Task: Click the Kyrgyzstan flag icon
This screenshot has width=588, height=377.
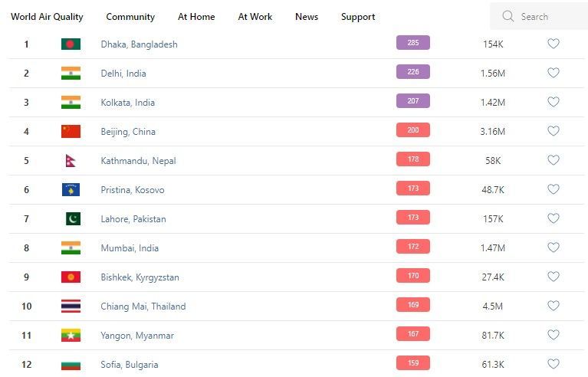Action: click(x=71, y=277)
